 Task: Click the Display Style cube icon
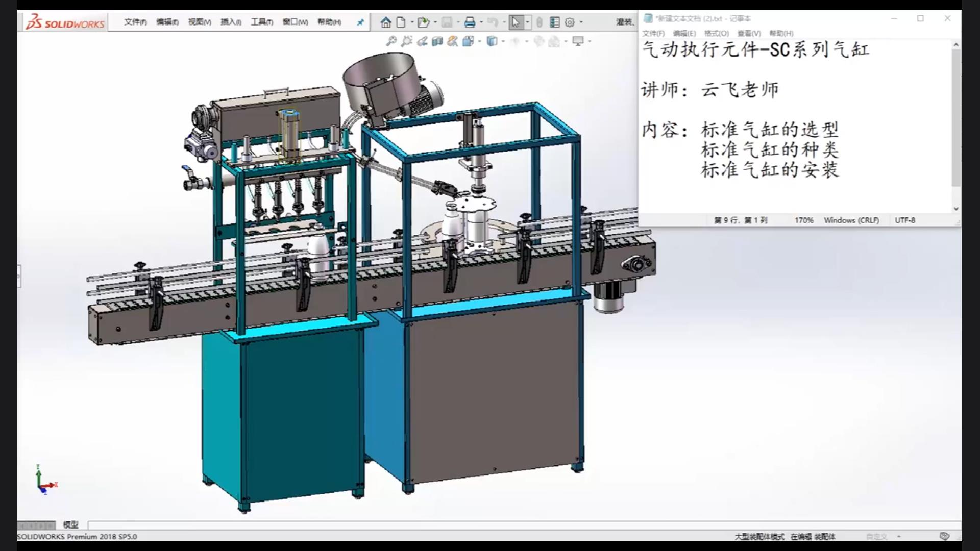click(x=492, y=41)
